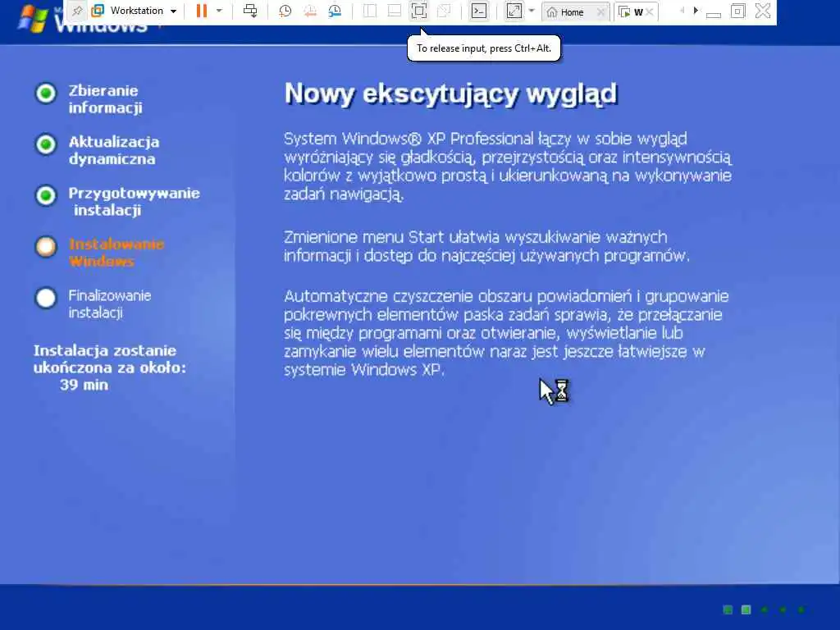
Task: Close the W virtual machine tab
Action: tap(650, 11)
